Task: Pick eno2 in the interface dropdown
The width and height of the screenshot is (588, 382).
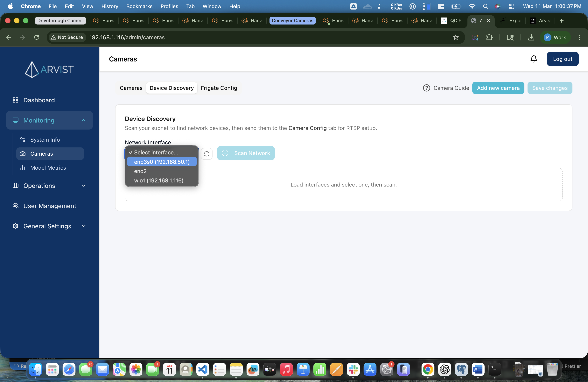Action: point(140,171)
